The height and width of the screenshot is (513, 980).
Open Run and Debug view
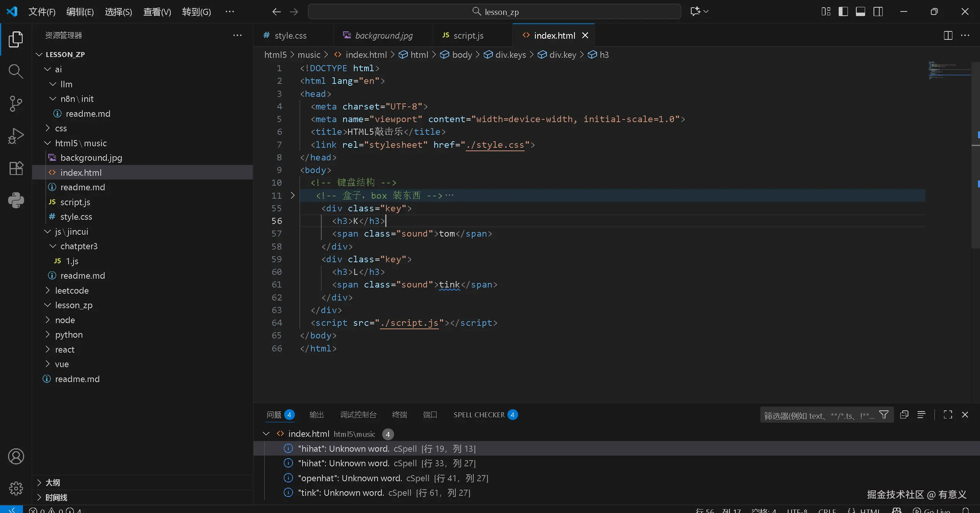16,136
